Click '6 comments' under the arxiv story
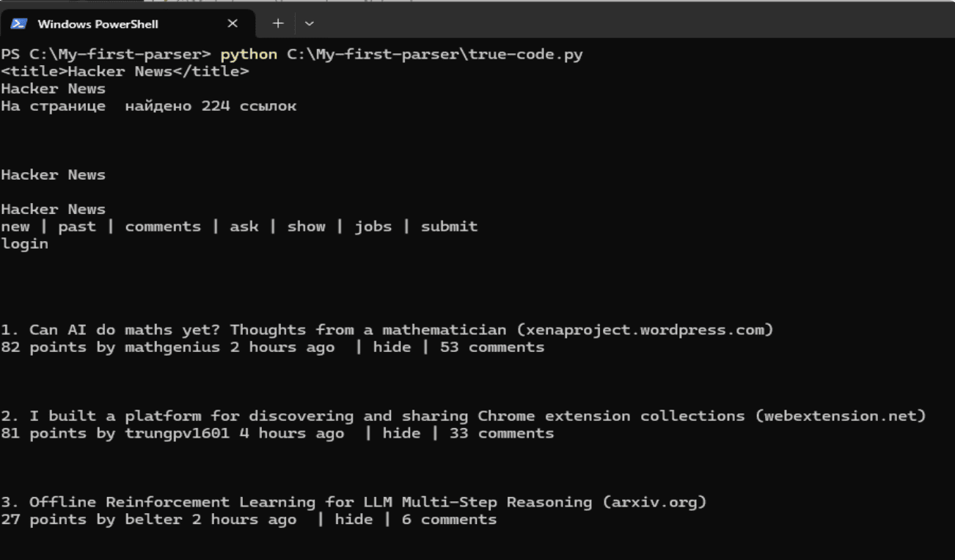This screenshot has width=955, height=560. pyautogui.click(x=449, y=520)
